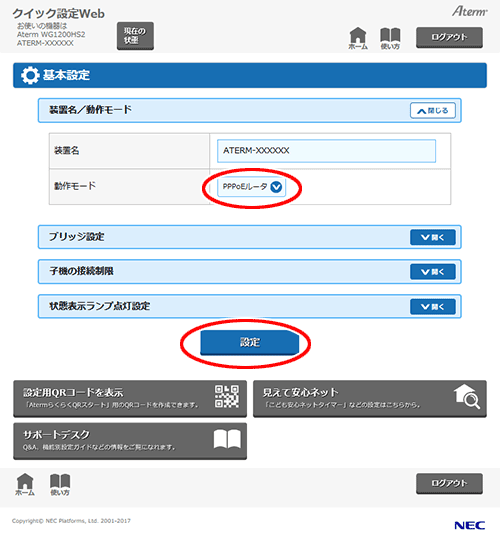
Task: Open the 動作モード dropdown PPPoEルータ
Action: tap(251, 187)
